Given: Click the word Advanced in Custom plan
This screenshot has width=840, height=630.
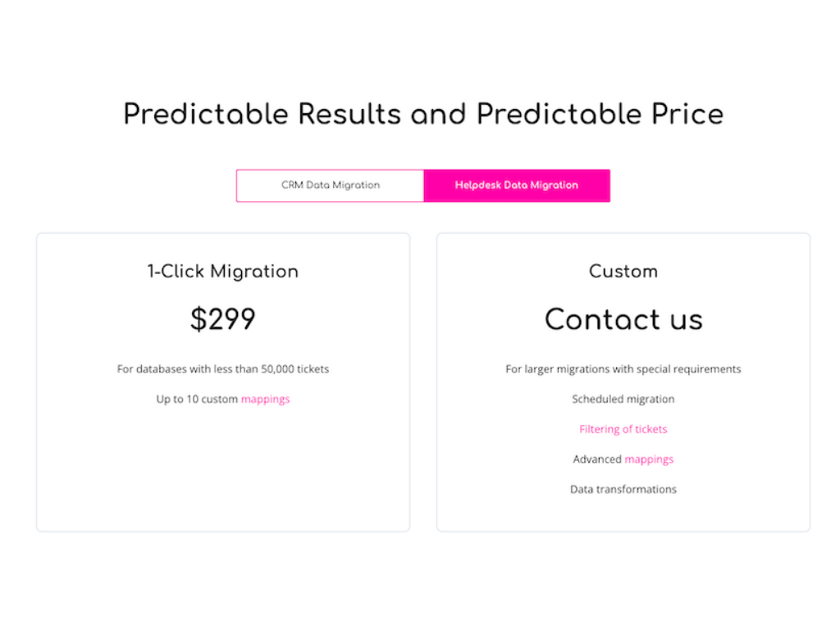Looking at the screenshot, I should tap(597, 459).
